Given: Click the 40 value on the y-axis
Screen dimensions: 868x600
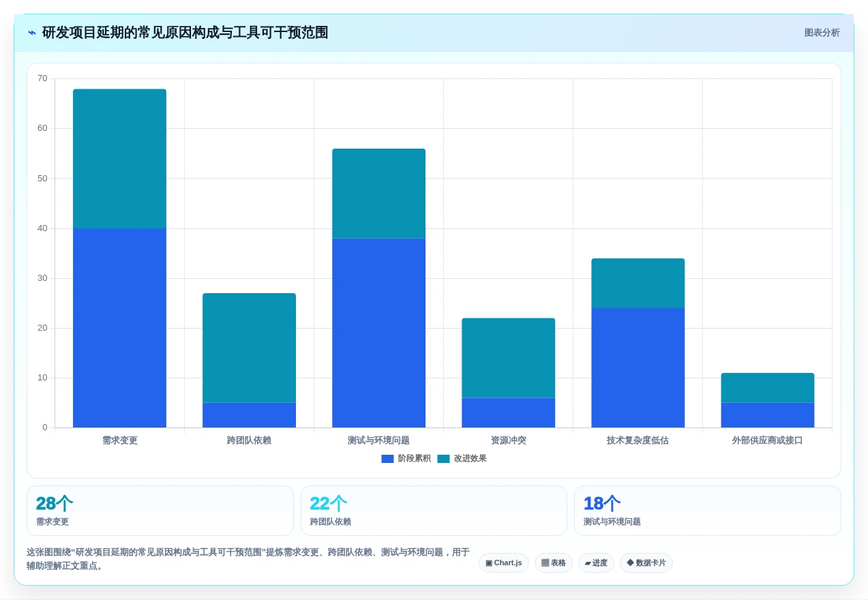Looking at the screenshot, I should coord(42,228).
